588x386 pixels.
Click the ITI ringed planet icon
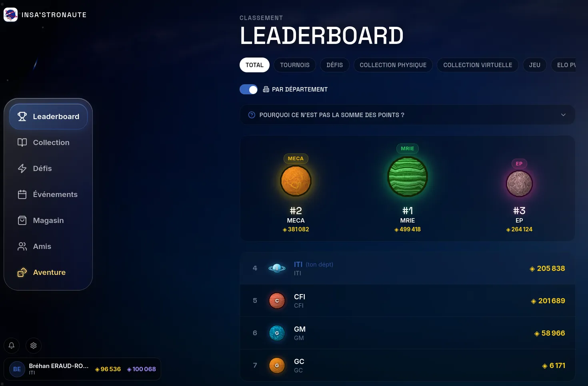[x=277, y=268]
